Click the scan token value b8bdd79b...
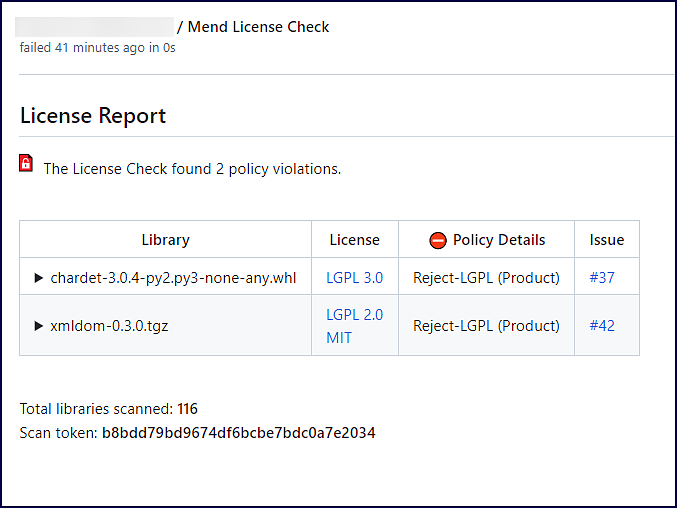 coord(238,433)
